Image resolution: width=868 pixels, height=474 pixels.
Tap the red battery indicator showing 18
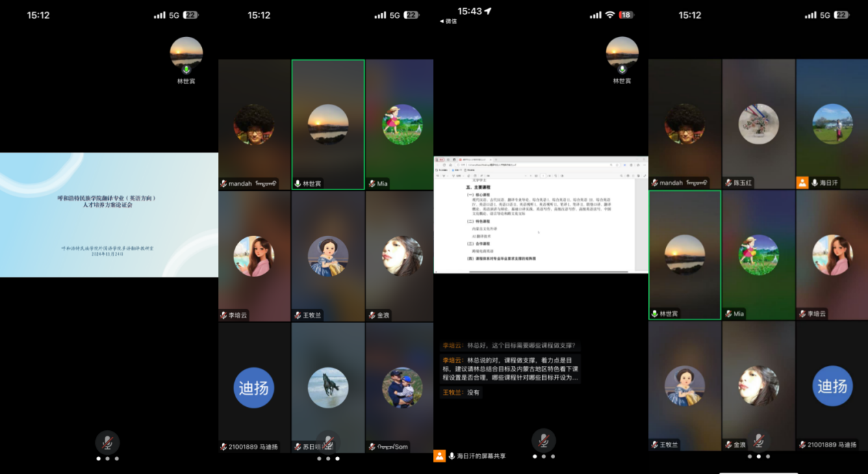[x=626, y=14]
